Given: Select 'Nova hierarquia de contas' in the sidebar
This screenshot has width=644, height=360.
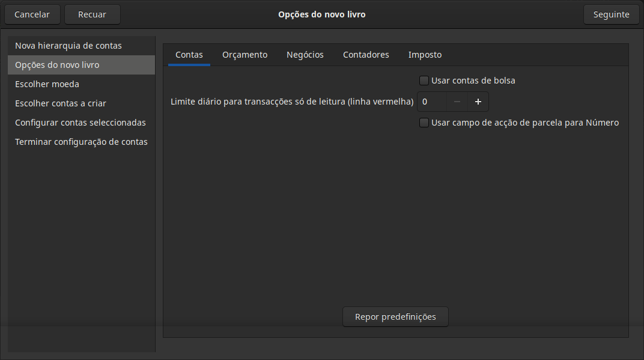Looking at the screenshot, I should click(68, 46).
